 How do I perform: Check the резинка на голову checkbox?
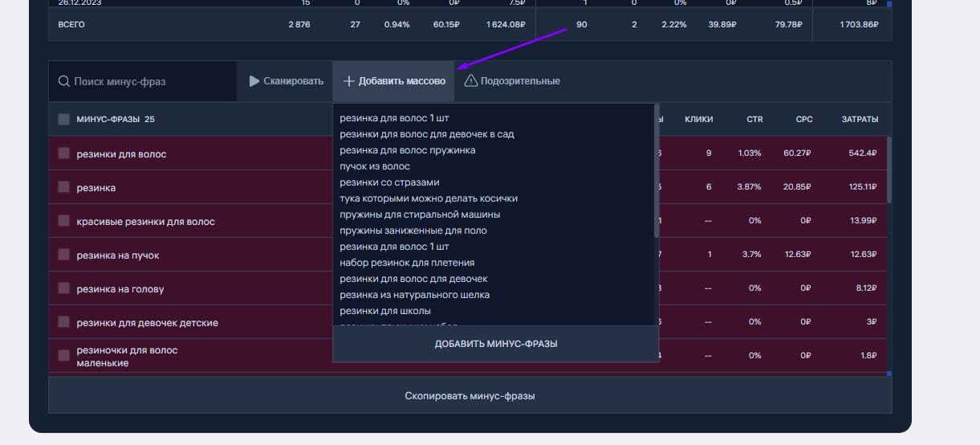[x=63, y=288]
